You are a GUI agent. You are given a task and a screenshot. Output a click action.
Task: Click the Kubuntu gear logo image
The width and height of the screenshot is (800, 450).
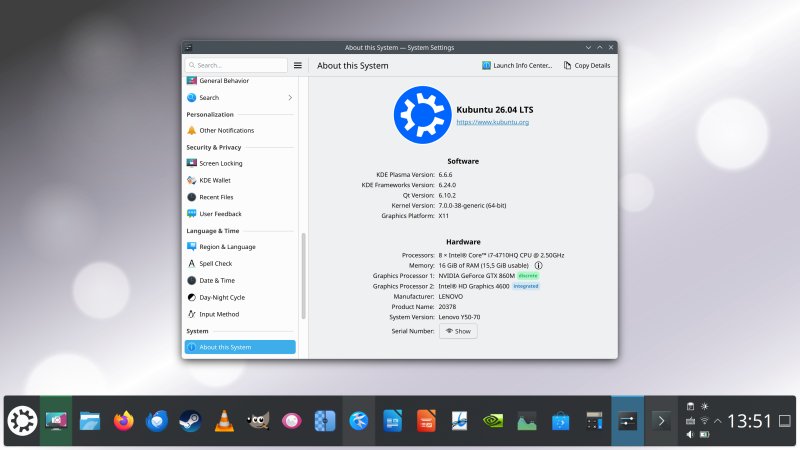422,115
